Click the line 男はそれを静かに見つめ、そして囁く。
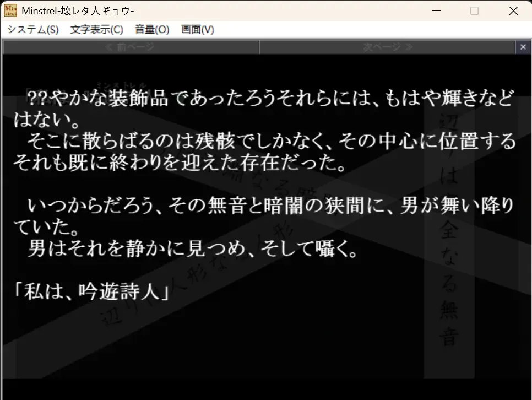 point(192,248)
